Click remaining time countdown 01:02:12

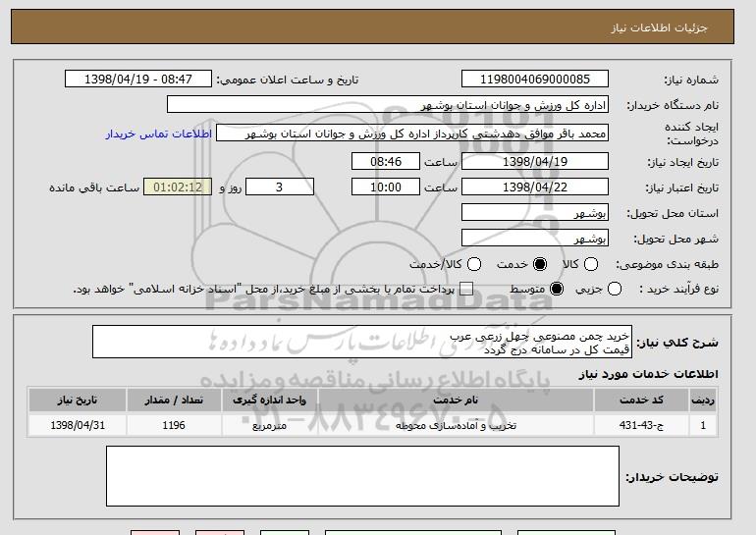(178, 187)
